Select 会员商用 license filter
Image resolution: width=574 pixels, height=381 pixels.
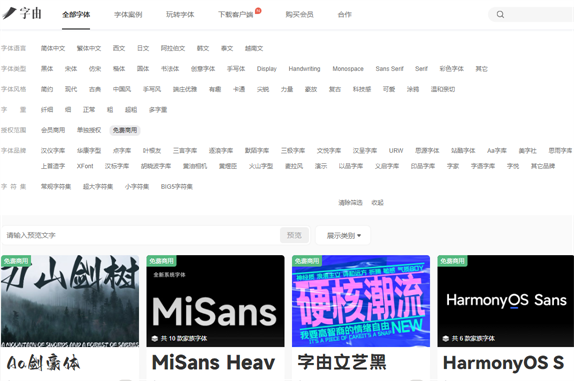click(x=53, y=130)
